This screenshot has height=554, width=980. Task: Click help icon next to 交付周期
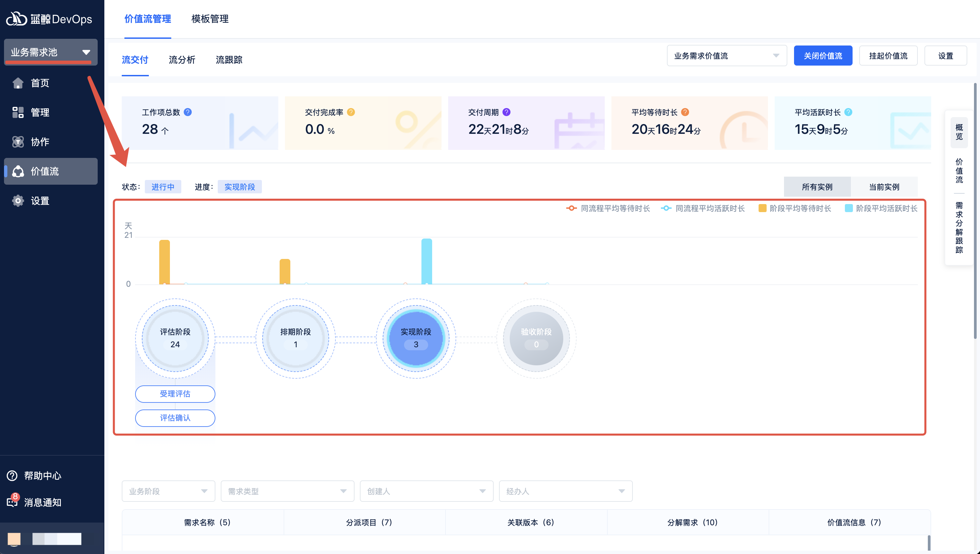point(506,112)
